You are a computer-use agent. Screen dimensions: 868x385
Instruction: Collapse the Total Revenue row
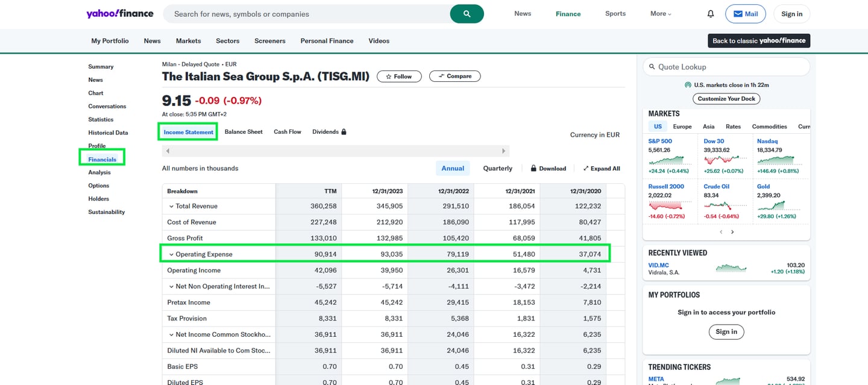click(172, 205)
